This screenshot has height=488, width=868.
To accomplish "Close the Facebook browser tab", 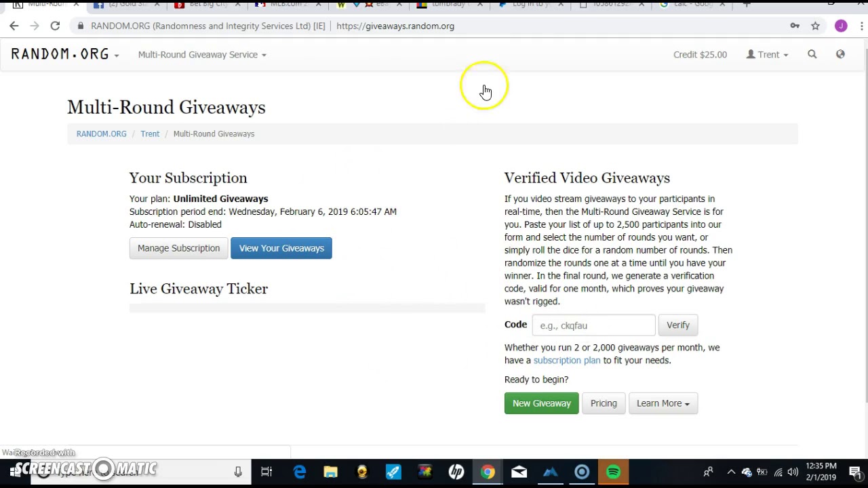I will (157, 4).
